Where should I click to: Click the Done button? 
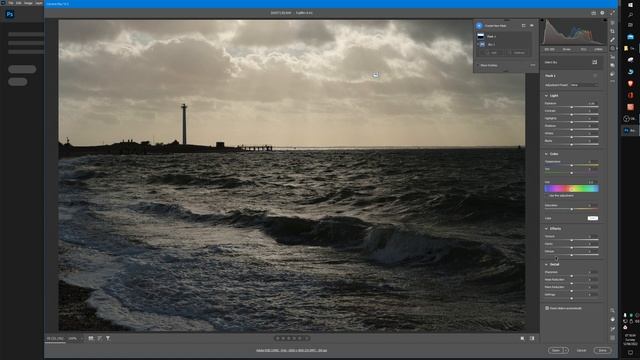point(602,350)
